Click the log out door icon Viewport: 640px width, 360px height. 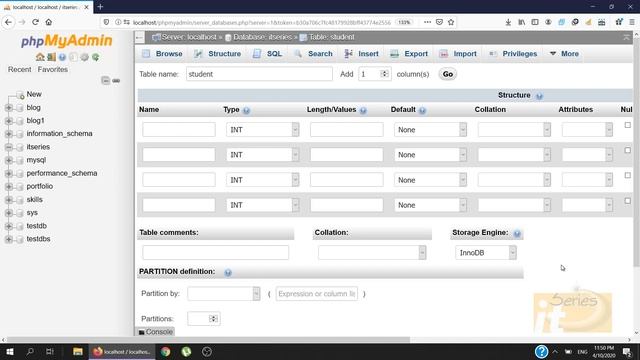click(x=51, y=57)
